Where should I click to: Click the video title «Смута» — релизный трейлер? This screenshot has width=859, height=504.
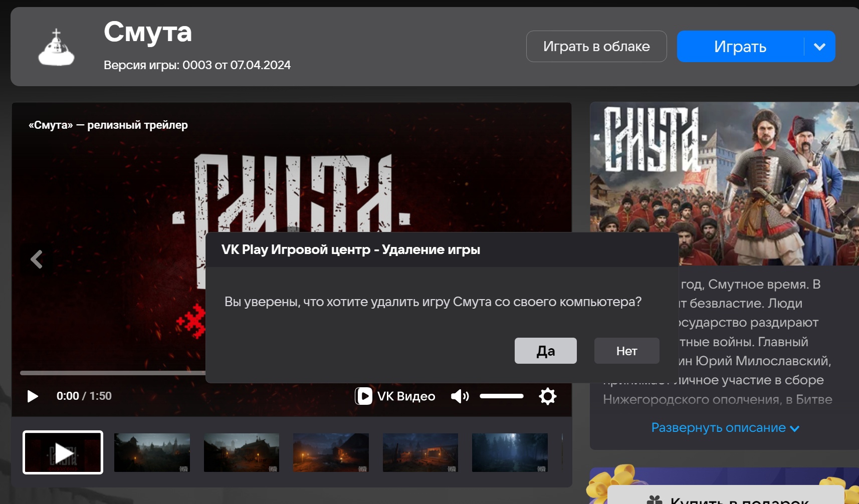[108, 125]
